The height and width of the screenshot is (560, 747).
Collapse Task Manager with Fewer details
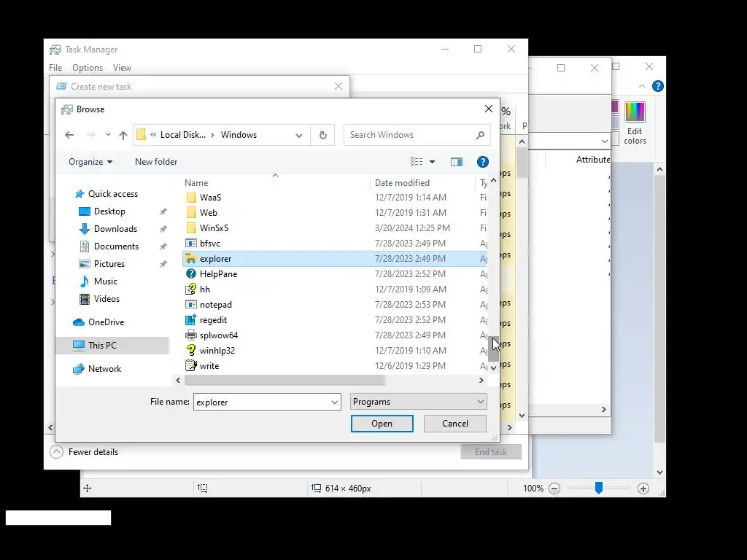pyautogui.click(x=84, y=452)
